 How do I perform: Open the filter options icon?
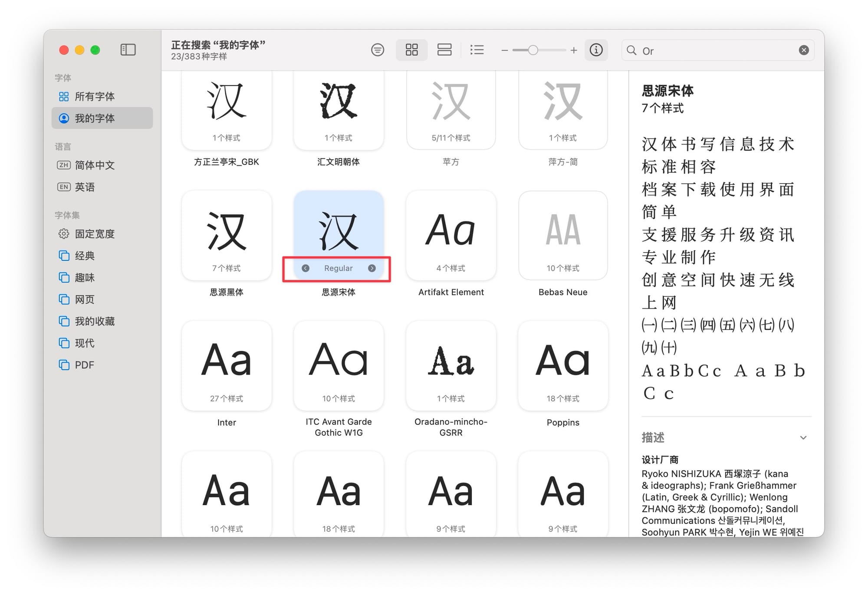click(x=378, y=50)
